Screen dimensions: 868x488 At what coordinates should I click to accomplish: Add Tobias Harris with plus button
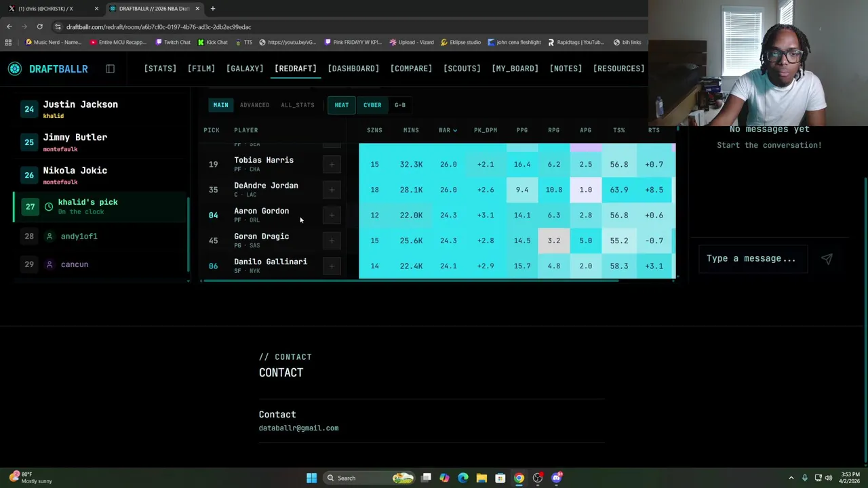point(332,164)
